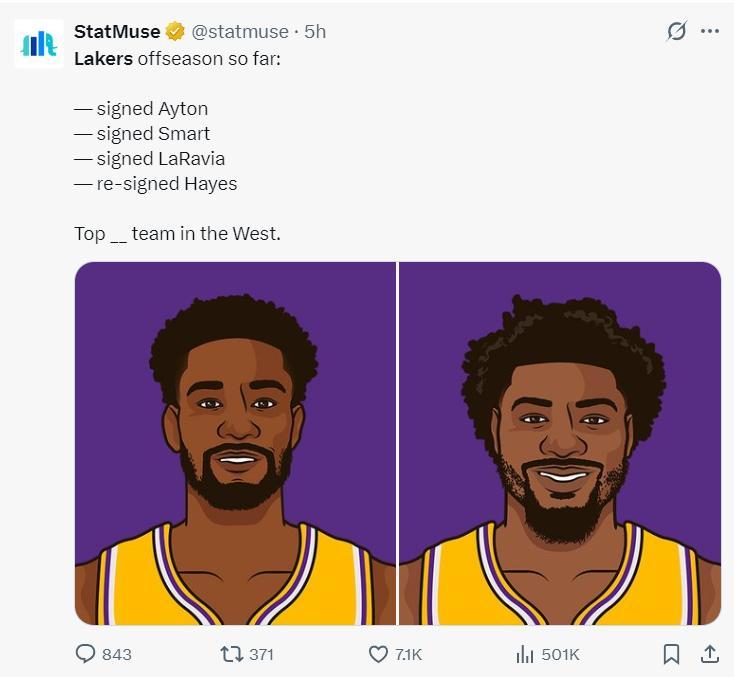The height and width of the screenshot is (677, 734).
Task: Click the 7.1K likes count
Action: pyautogui.click(x=408, y=654)
